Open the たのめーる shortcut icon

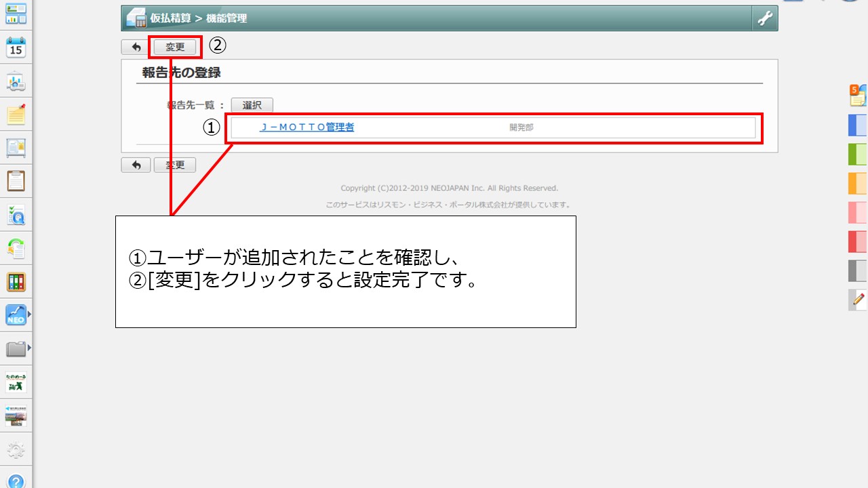click(16, 382)
